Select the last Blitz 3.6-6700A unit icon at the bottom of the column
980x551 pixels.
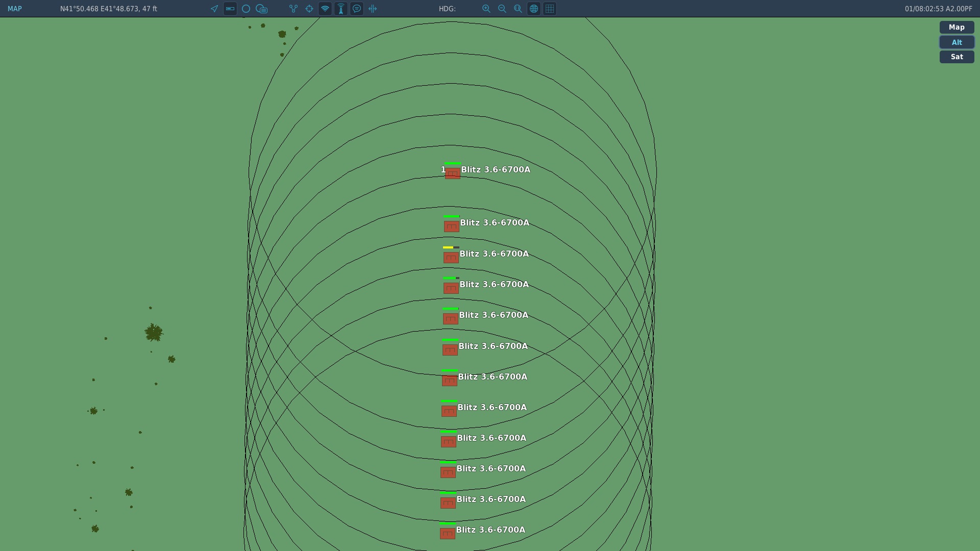[x=448, y=534]
